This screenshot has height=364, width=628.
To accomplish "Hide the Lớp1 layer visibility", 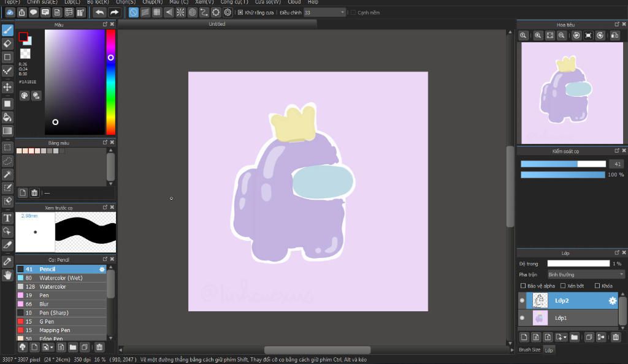I will point(523,318).
